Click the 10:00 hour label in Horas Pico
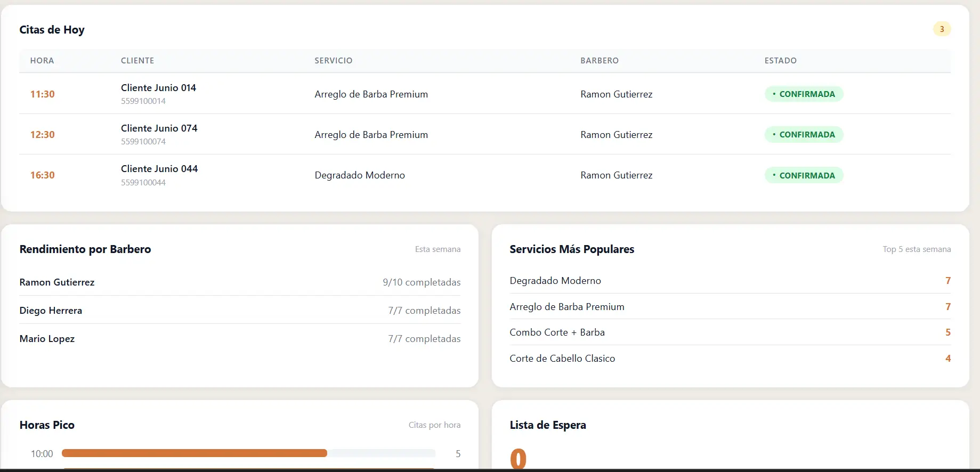Viewport: 980px width, 472px height. (x=42, y=454)
